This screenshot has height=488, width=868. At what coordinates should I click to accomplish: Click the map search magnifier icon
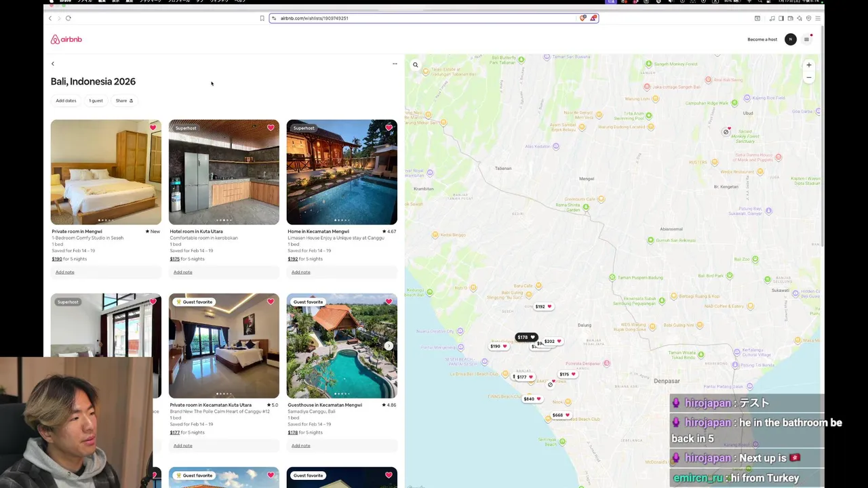click(x=416, y=65)
